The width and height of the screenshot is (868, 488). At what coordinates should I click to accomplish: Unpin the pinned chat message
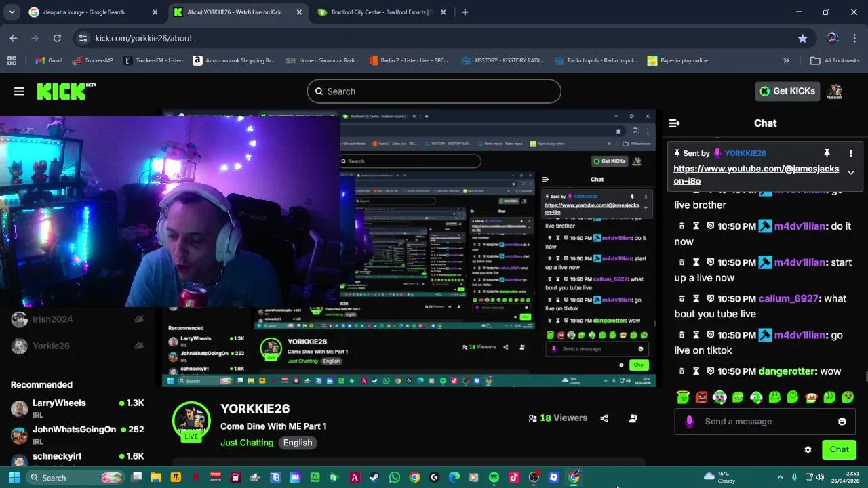(827, 154)
